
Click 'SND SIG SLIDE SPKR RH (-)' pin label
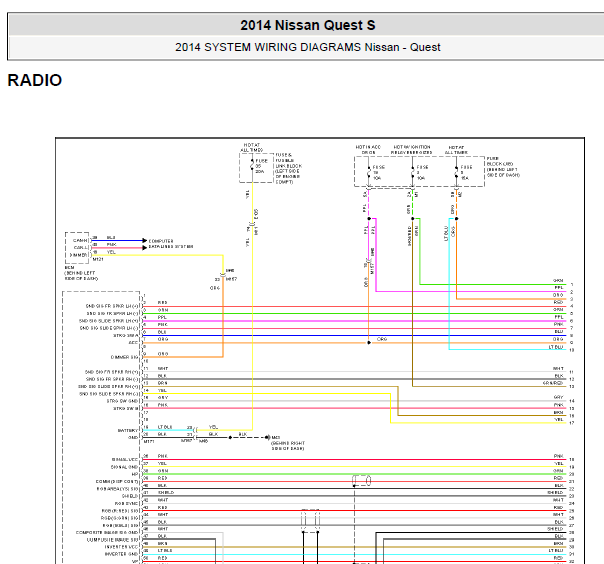[109, 394]
